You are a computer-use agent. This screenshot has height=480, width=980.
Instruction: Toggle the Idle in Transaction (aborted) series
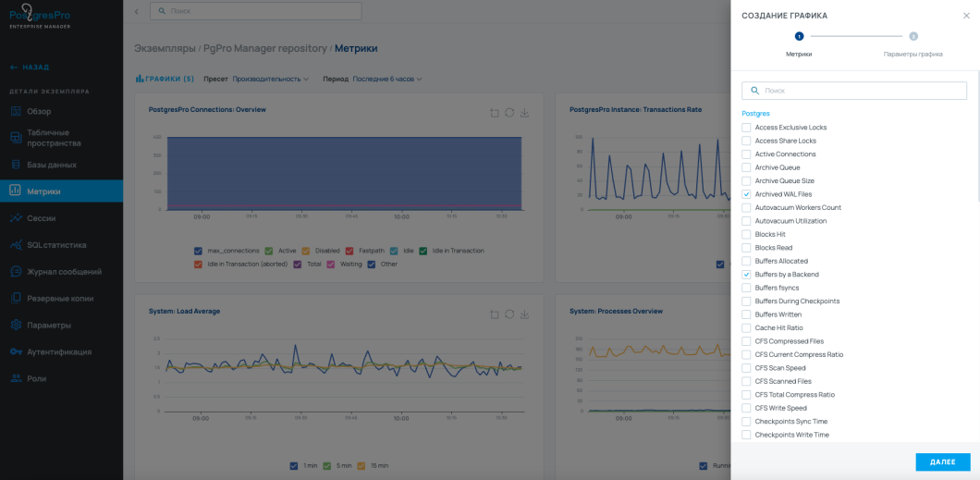(198, 264)
